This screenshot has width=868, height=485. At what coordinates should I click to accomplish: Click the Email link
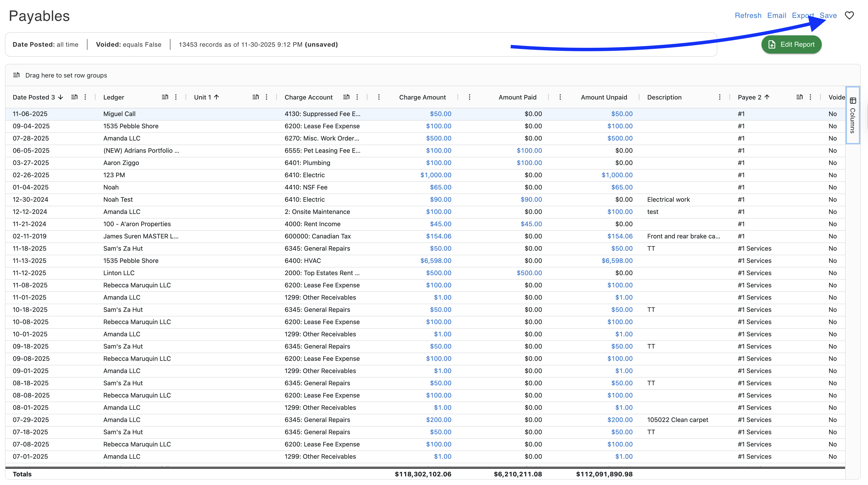776,15
